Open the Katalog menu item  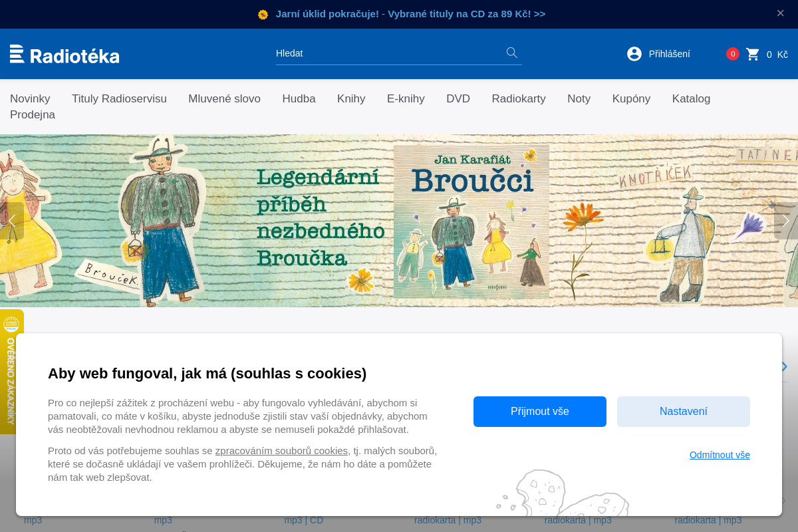tap(691, 99)
